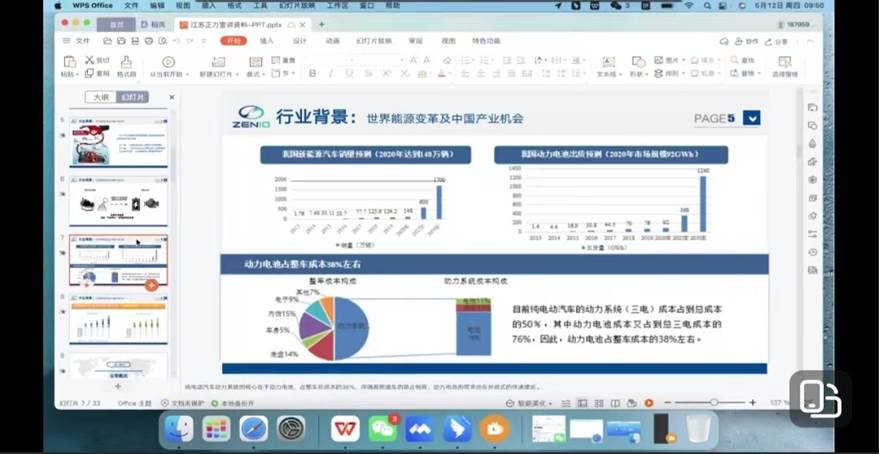Screen dimensions: 879x454
Task: Click zoom in plus button
Action: click(x=752, y=403)
